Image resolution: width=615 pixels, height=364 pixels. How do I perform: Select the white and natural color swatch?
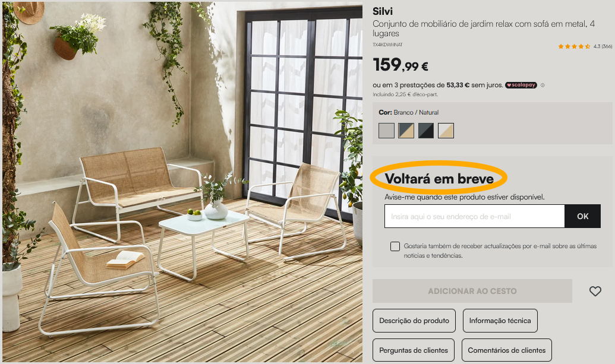[446, 131]
